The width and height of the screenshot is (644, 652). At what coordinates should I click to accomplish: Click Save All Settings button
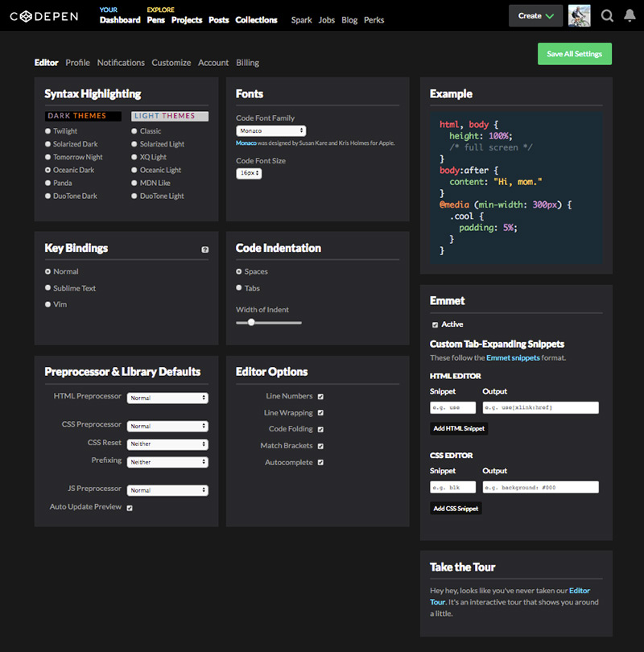click(574, 54)
